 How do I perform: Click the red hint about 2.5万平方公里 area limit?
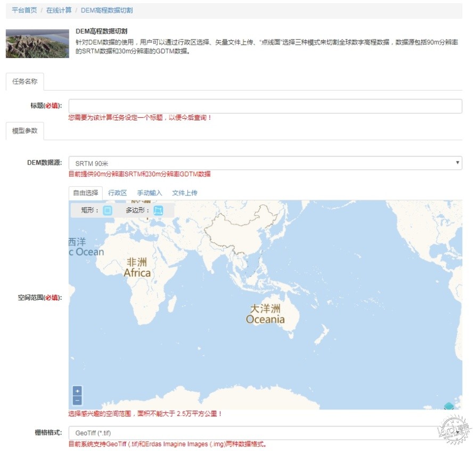[145, 414]
